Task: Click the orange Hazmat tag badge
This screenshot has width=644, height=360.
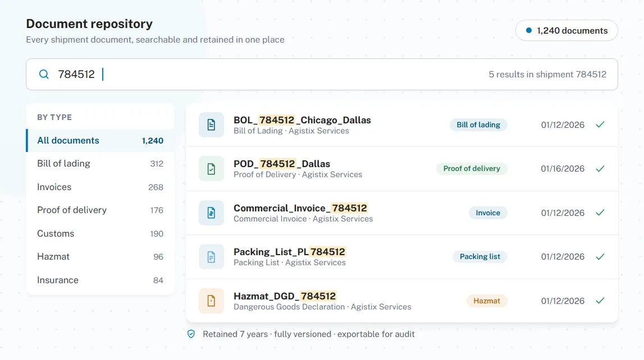Action: (487, 301)
